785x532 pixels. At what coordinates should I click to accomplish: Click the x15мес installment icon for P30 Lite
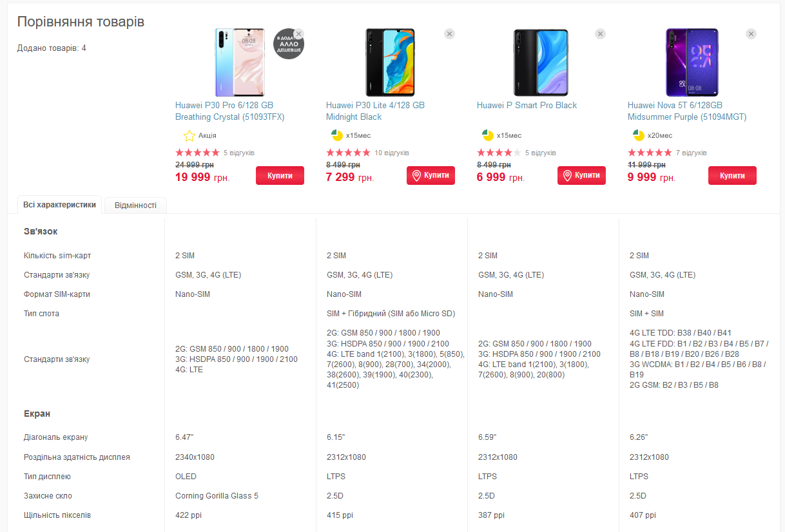click(336, 135)
